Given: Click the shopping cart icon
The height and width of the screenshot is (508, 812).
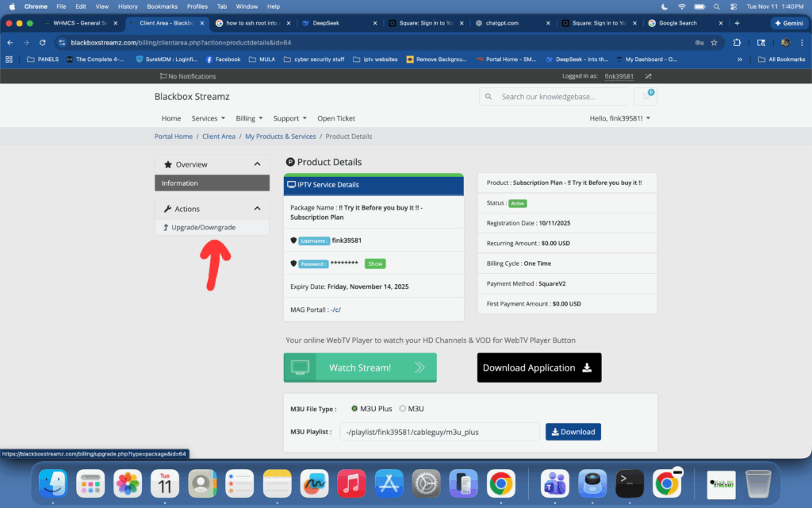Looking at the screenshot, I should pyautogui.click(x=645, y=97).
